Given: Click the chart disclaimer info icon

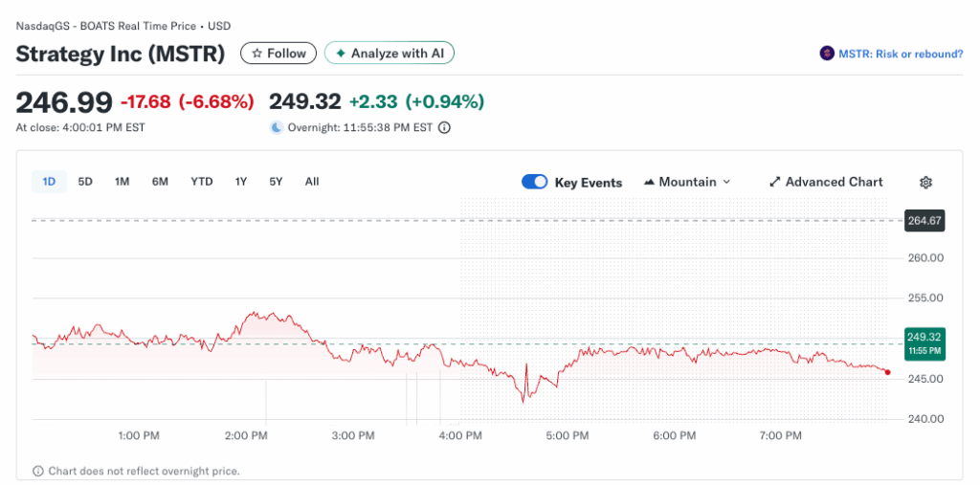Looking at the screenshot, I should [x=38, y=471].
